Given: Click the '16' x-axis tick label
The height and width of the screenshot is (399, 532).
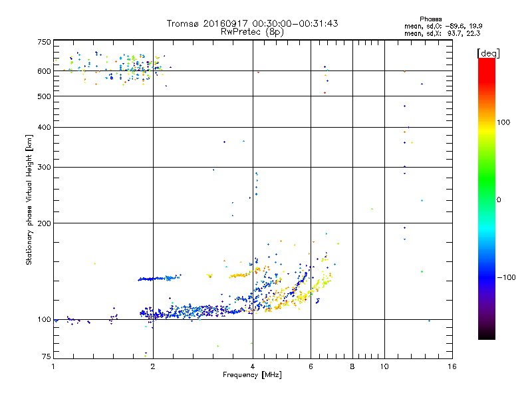Looking at the screenshot, I should point(452,366).
